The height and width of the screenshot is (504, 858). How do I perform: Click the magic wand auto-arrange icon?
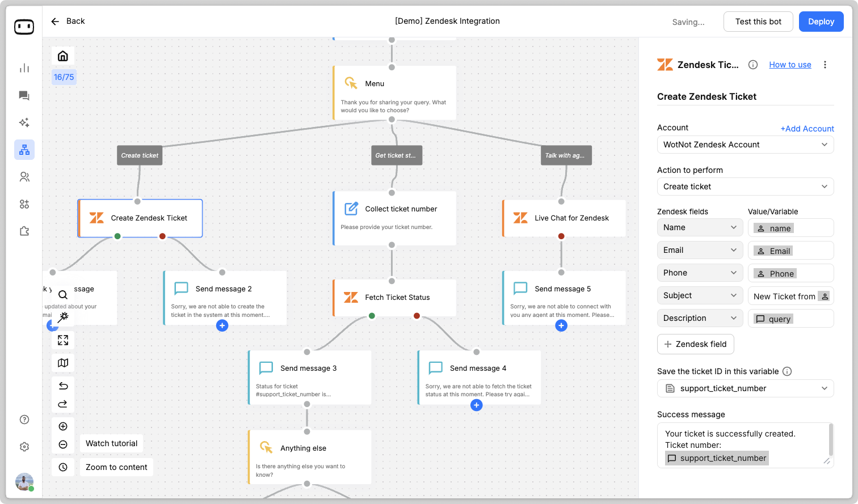(x=63, y=317)
